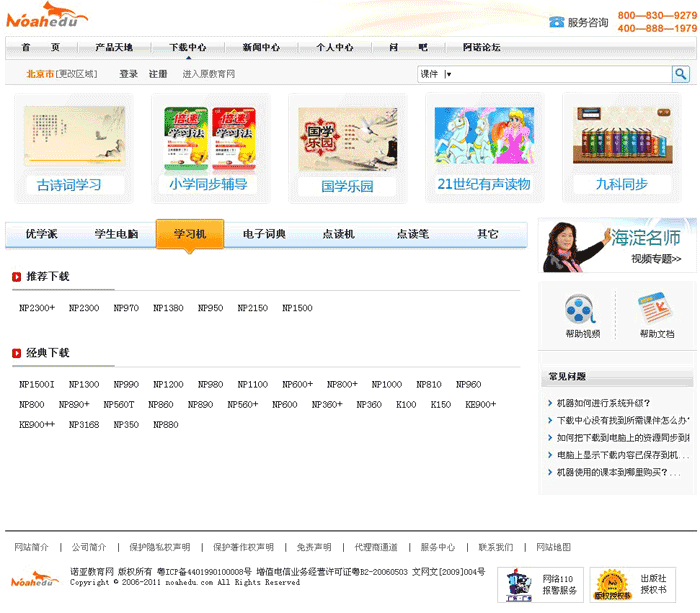
Task: Switch to the 点读机 tab
Action: [338, 234]
